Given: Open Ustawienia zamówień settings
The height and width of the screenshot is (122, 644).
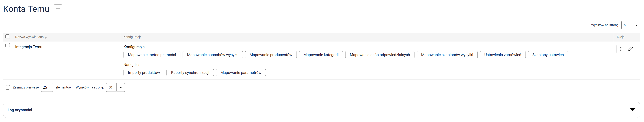Looking at the screenshot, I should (x=502, y=55).
